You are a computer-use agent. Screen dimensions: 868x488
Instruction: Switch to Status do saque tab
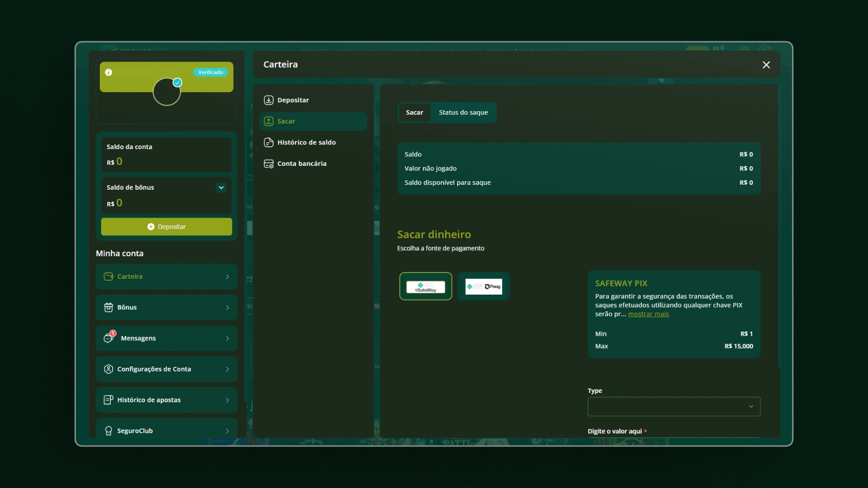[x=463, y=113]
